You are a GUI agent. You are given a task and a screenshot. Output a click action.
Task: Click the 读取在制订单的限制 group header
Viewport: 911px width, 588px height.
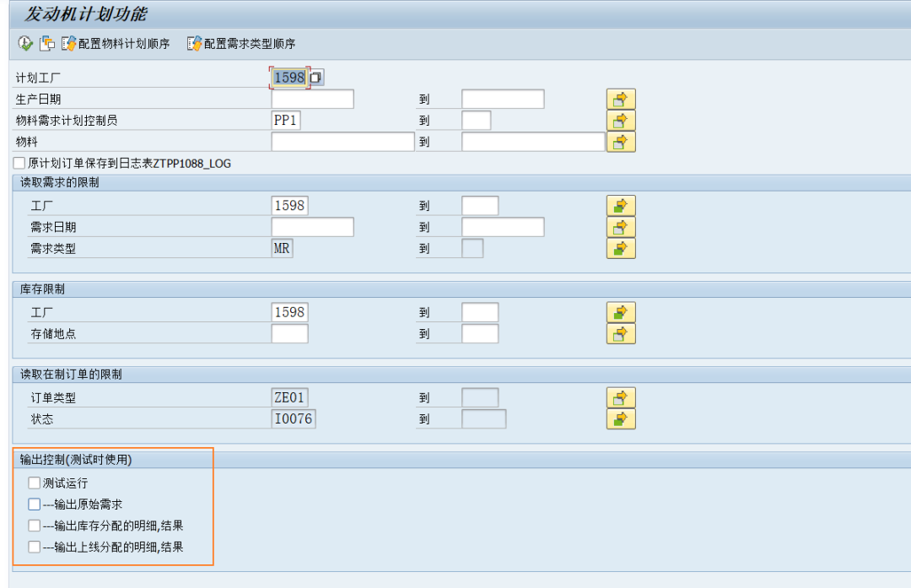coord(71,375)
